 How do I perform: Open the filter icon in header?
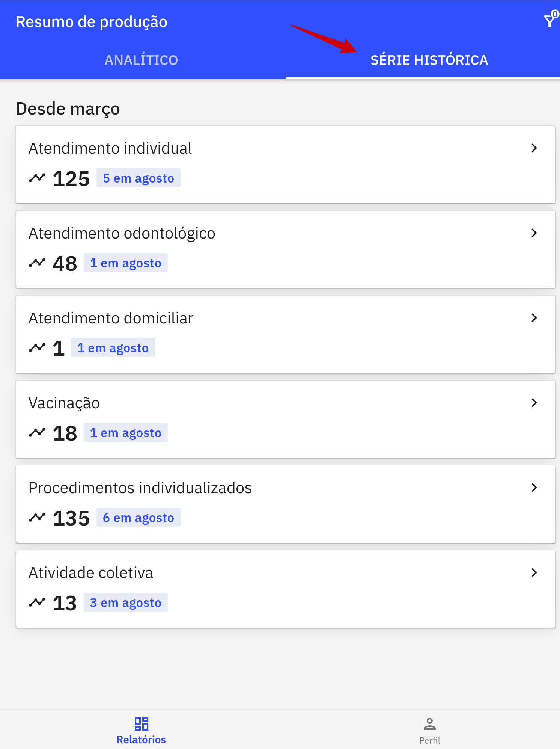click(x=550, y=21)
